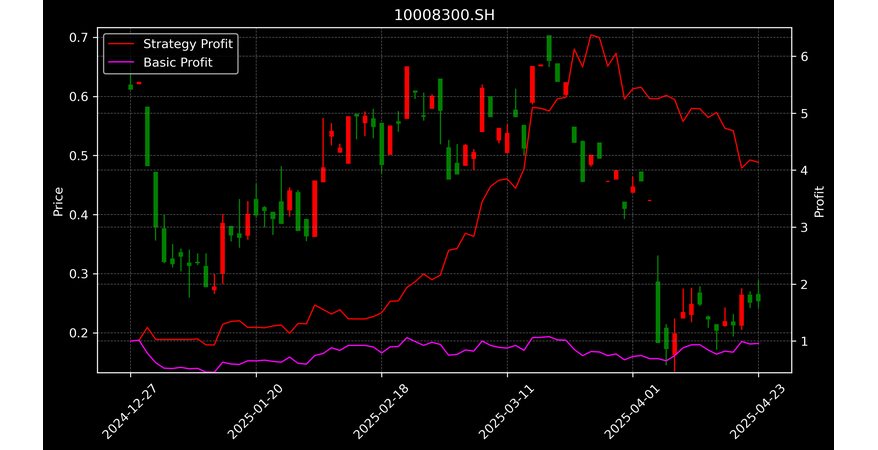878x450 pixels.
Task: Click the Strategy Profit line peak above 6
Action: click(x=591, y=35)
